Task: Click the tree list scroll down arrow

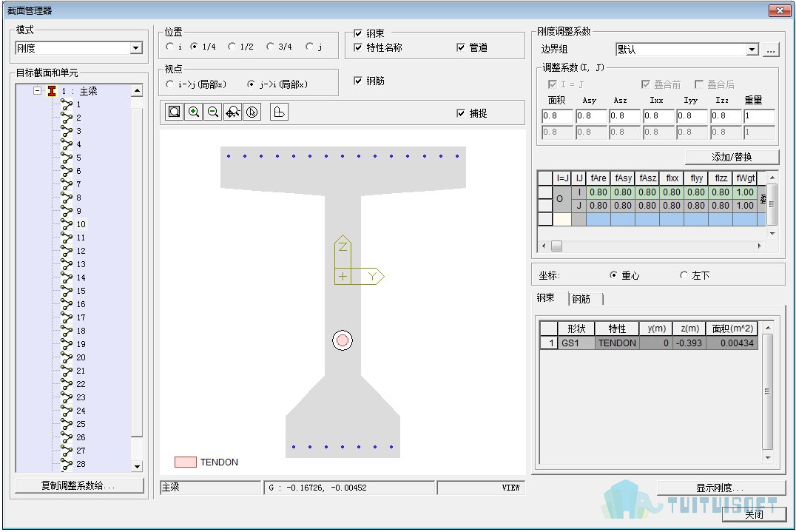Action: [137, 466]
